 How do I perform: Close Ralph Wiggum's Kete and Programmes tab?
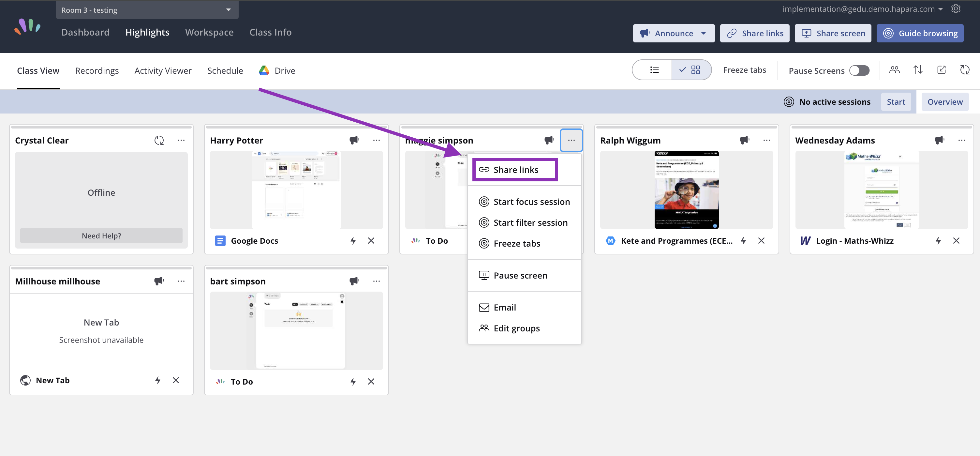761,241
